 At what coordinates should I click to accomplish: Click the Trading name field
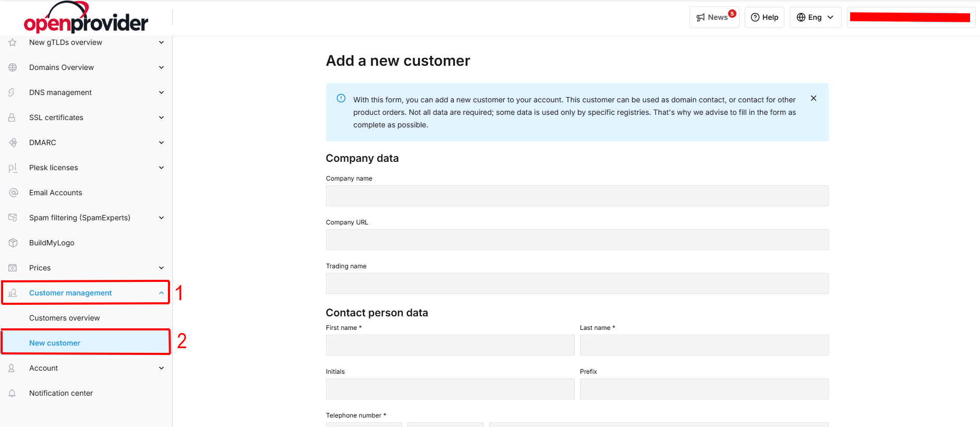point(577,283)
